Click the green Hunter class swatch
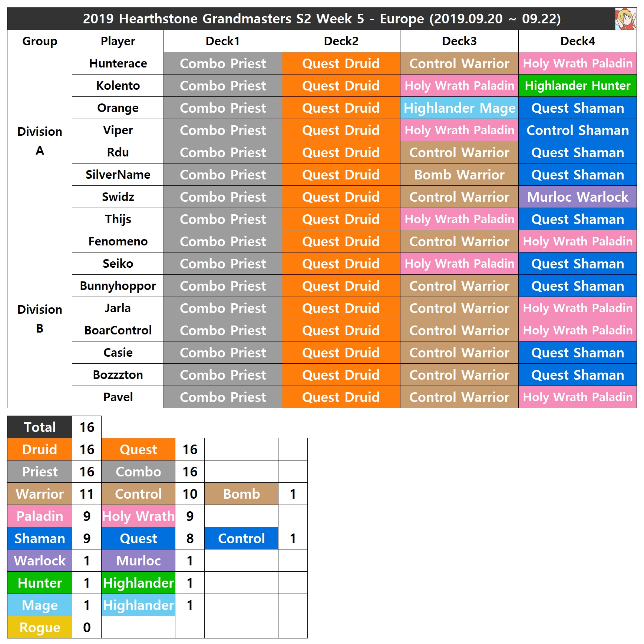Viewport: 644px width, 644px height. [40, 583]
